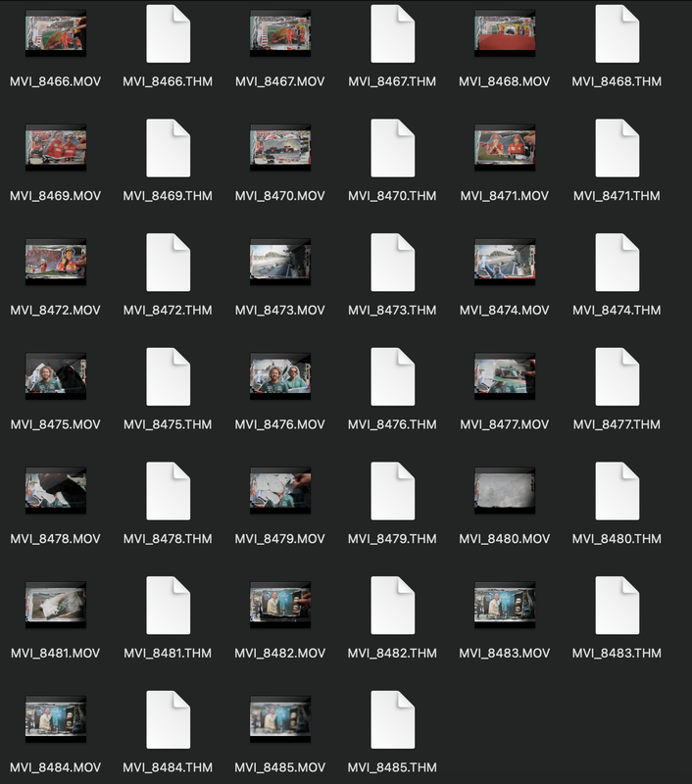The height and width of the screenshot is (784, 692).
Task: Select the MVI_8483.MOV video thumbnail
Action: (505, 605)
